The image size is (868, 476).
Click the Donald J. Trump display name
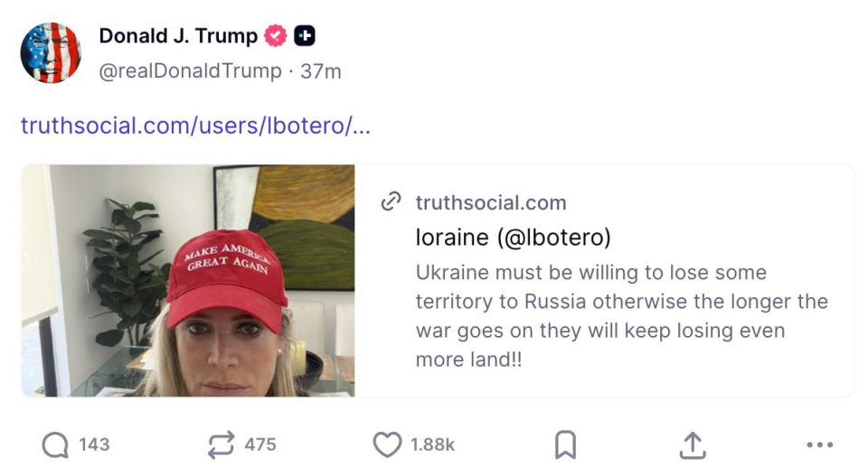(x=178, y=36)
